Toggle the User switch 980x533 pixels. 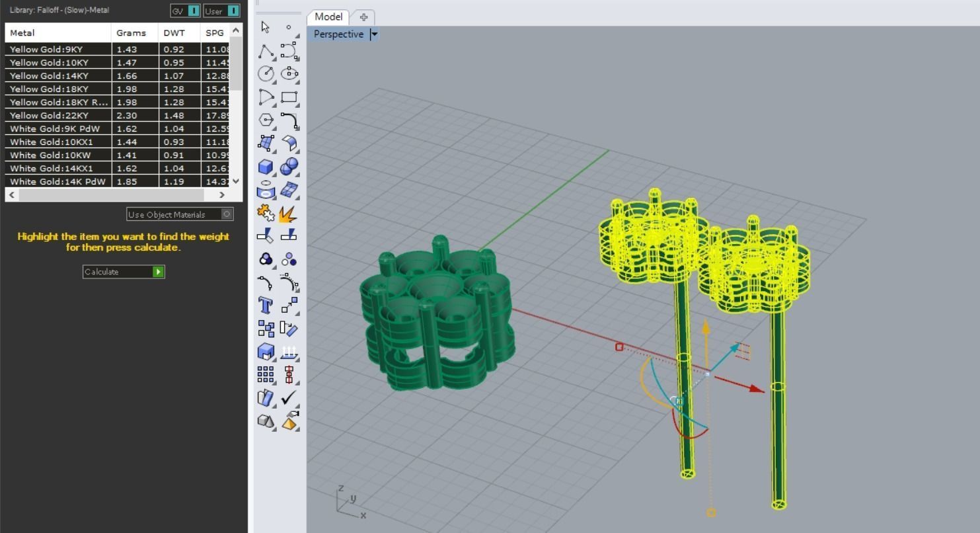(221, 11)
